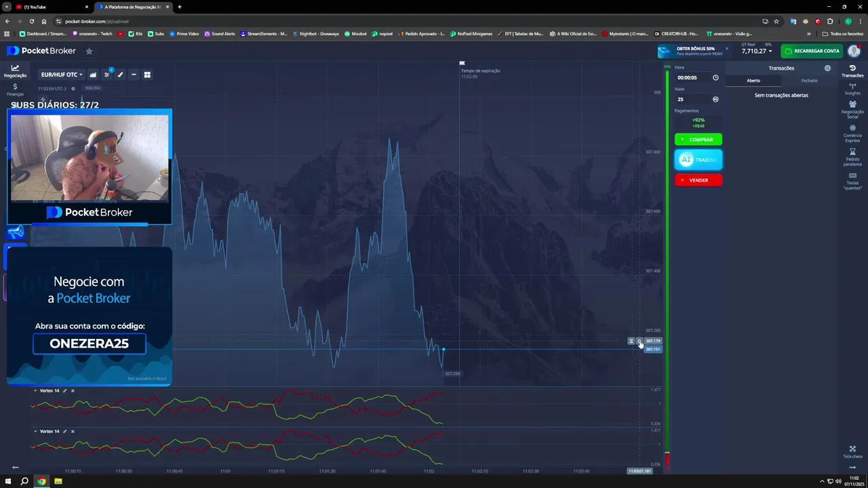
Task: Collapse the lower Vortex 14 indicator
Action: [x=35, y=431]
